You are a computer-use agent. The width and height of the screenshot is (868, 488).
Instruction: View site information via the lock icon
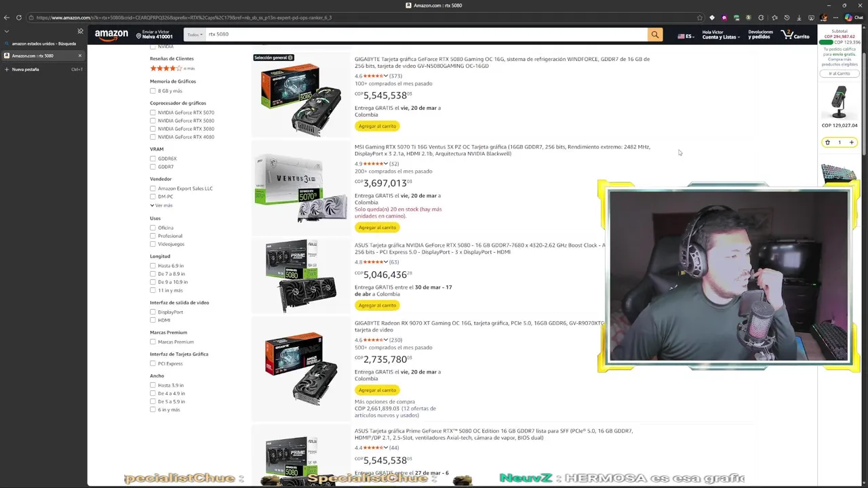(x=31, y=18)
